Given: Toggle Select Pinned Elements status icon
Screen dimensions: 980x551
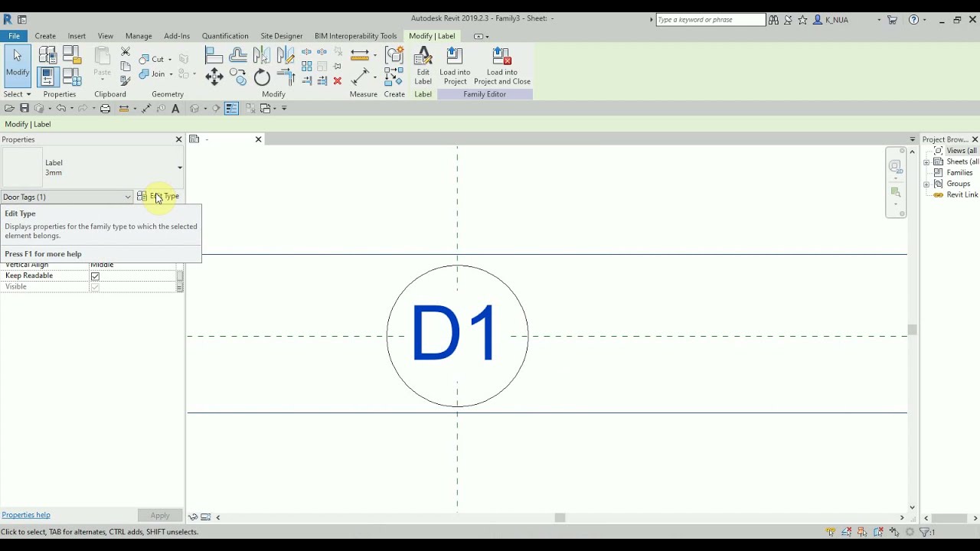Looking at the screenshot, I should [x=862, y=532].
